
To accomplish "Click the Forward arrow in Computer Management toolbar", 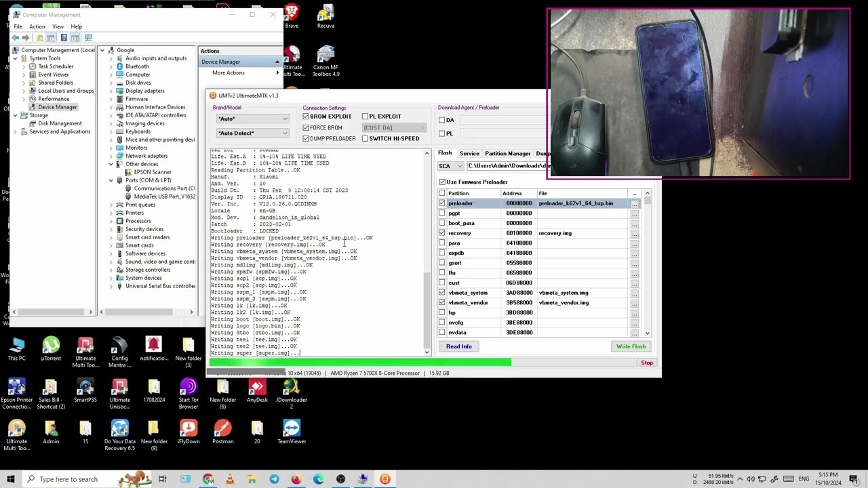I will (x=25, y=38).
